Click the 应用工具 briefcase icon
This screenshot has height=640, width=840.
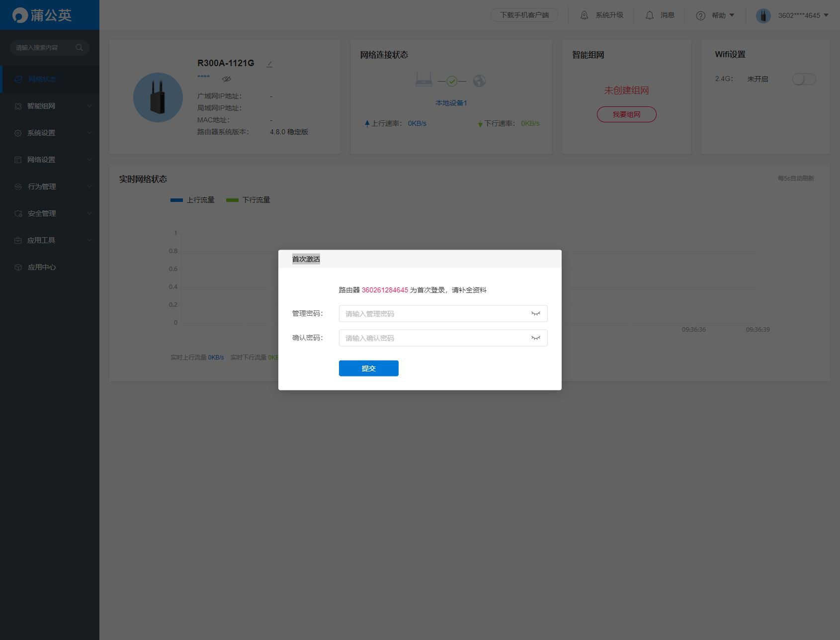click(18, 240)
